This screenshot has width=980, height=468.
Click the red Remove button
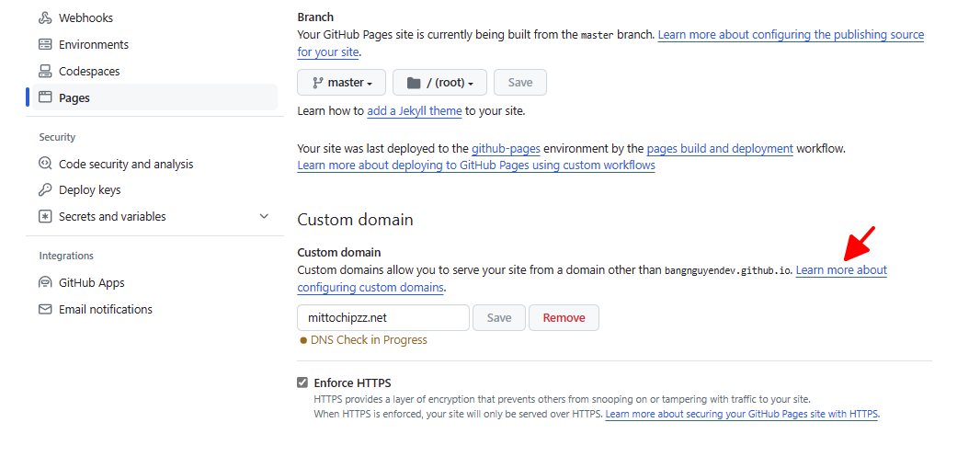[x=564, y=317]
